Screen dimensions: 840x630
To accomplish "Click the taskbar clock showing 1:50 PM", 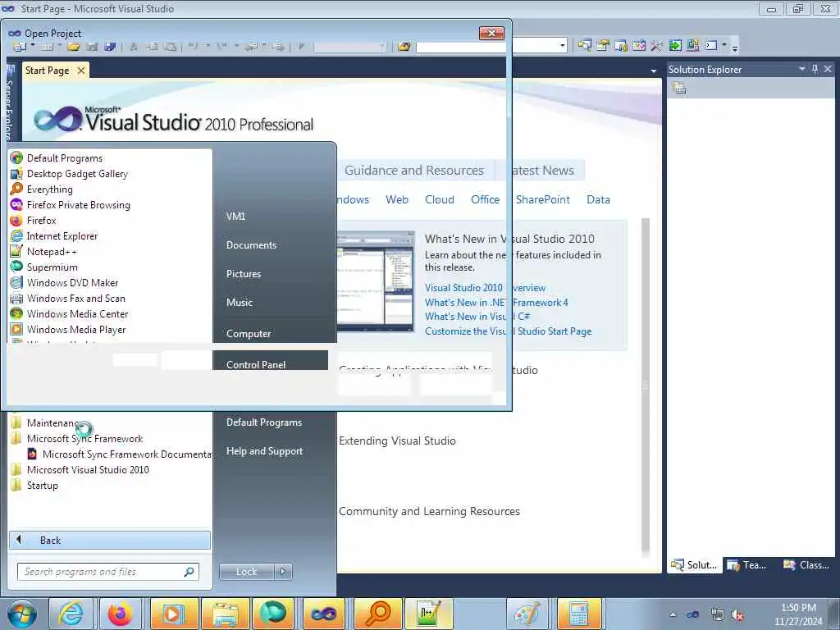I will (797, 614).
